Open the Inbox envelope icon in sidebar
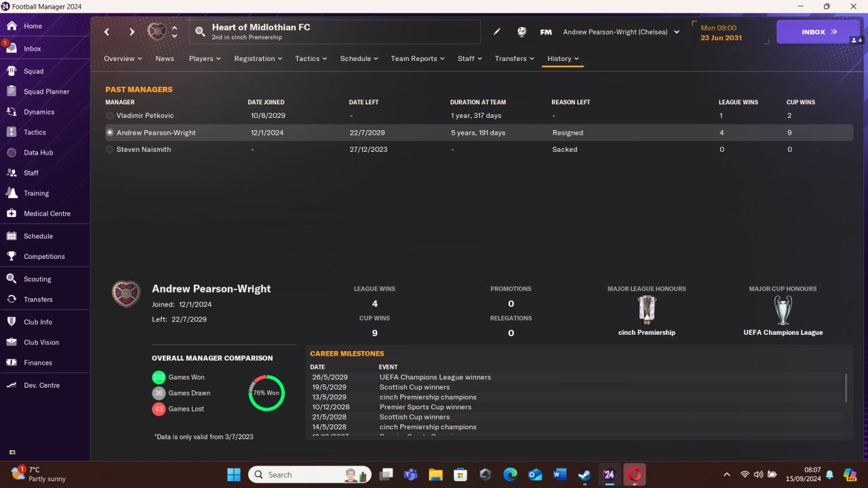This screenshot has height=488, width=868. pos(12,49)
